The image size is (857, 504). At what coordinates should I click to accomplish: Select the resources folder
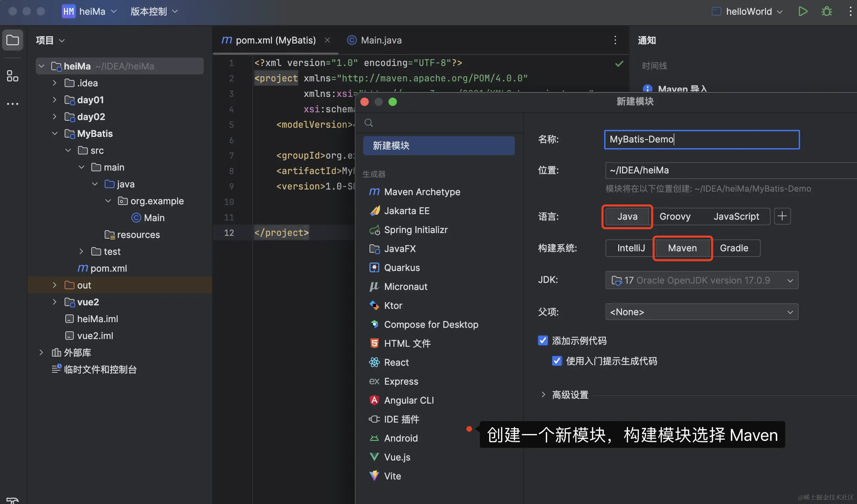click(x=132, y=234)
